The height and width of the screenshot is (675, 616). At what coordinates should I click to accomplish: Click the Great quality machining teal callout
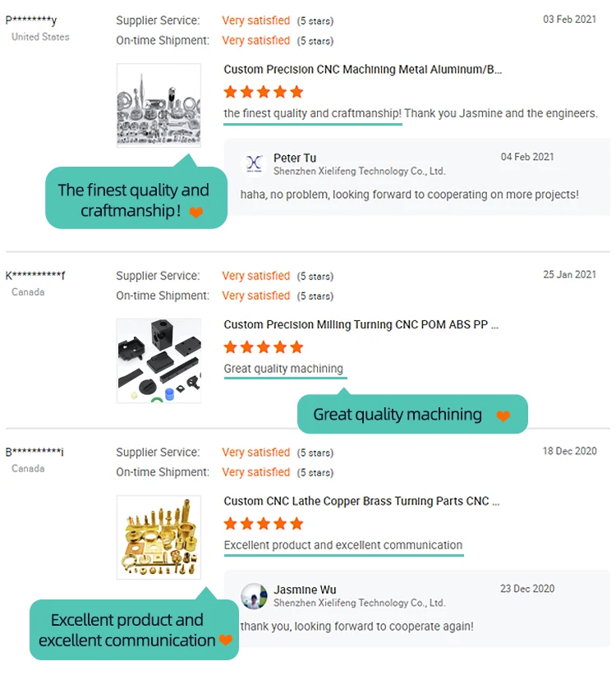point(398,415)
